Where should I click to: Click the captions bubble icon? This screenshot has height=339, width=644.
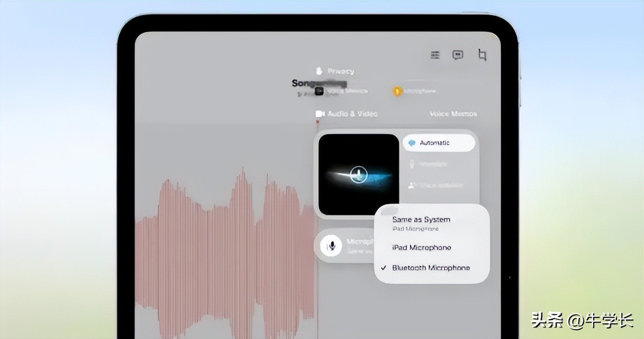click(458, 55)
